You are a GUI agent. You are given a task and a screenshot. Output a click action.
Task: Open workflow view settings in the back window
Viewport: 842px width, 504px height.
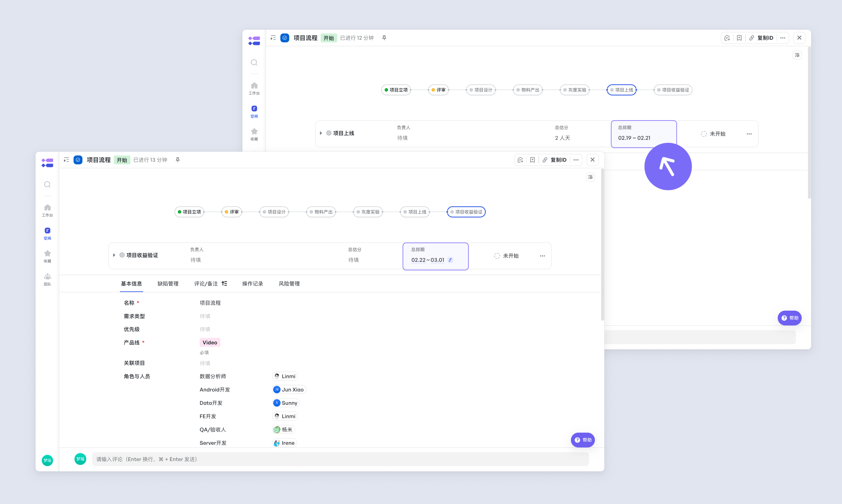point(797,55)
